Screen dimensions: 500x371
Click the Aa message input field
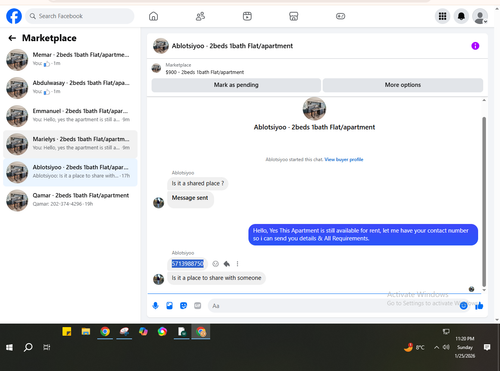point(333,306)
